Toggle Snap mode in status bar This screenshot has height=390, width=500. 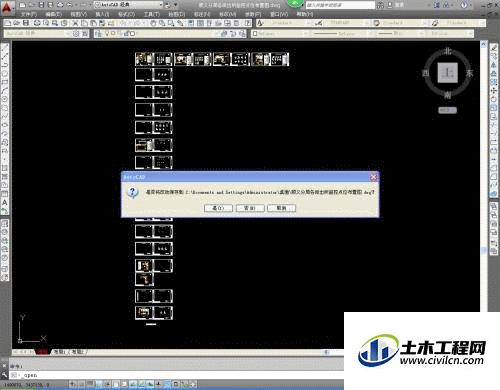click(81, 384)
